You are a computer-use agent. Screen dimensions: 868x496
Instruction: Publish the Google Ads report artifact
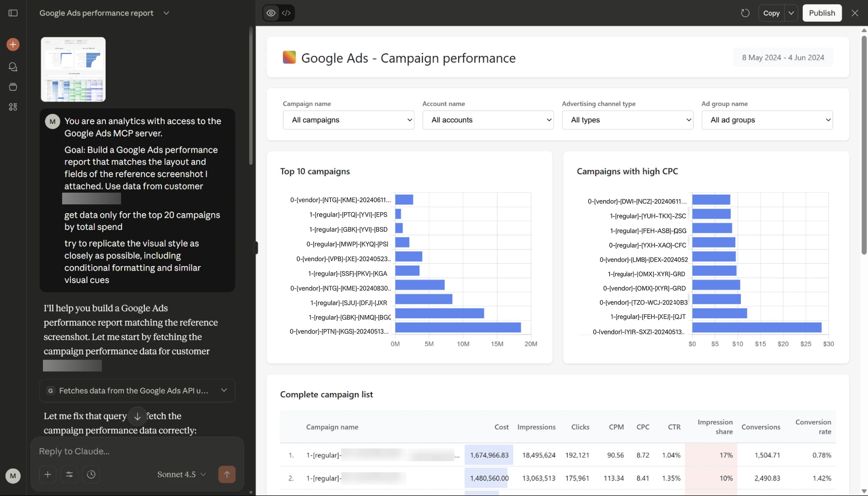coord(822,13)
